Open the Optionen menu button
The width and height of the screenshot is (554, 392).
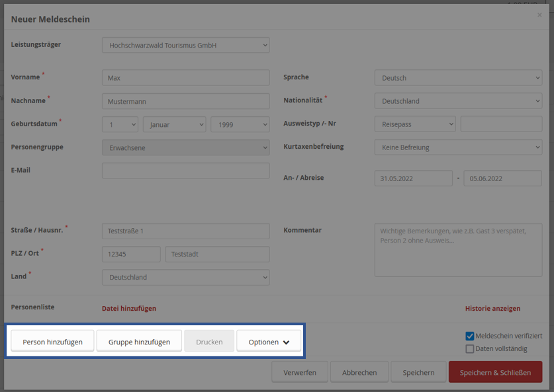coord(269,342)
